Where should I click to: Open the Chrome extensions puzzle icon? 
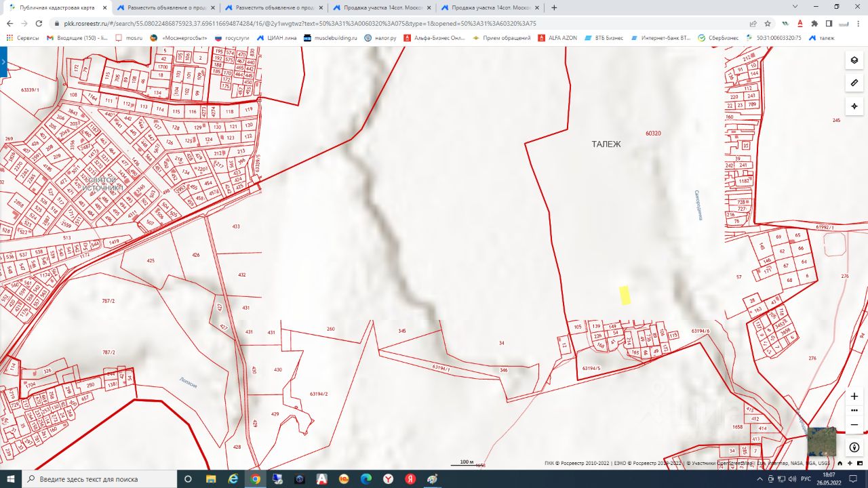(814, 23)
